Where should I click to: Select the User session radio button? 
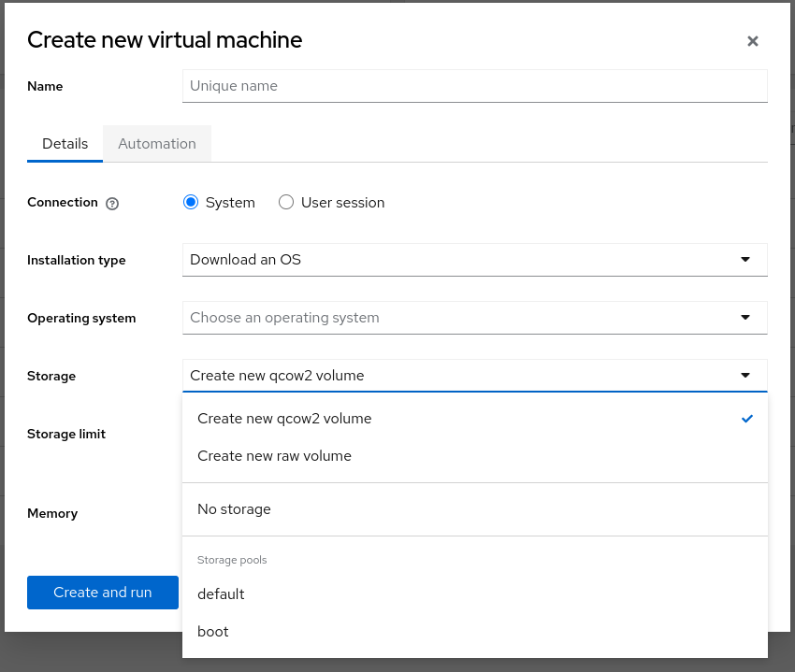tap(286, 202)
